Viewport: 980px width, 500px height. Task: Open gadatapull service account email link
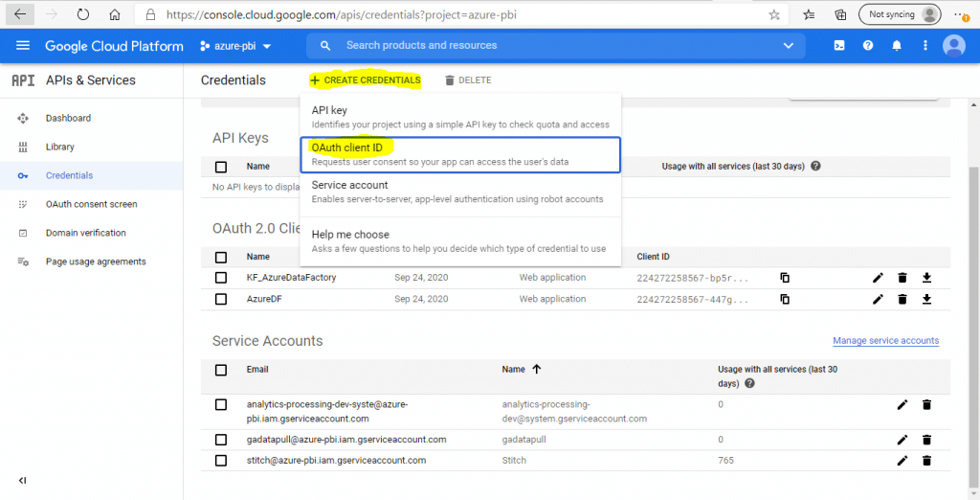pyautogui.click(x=346, y=440)
